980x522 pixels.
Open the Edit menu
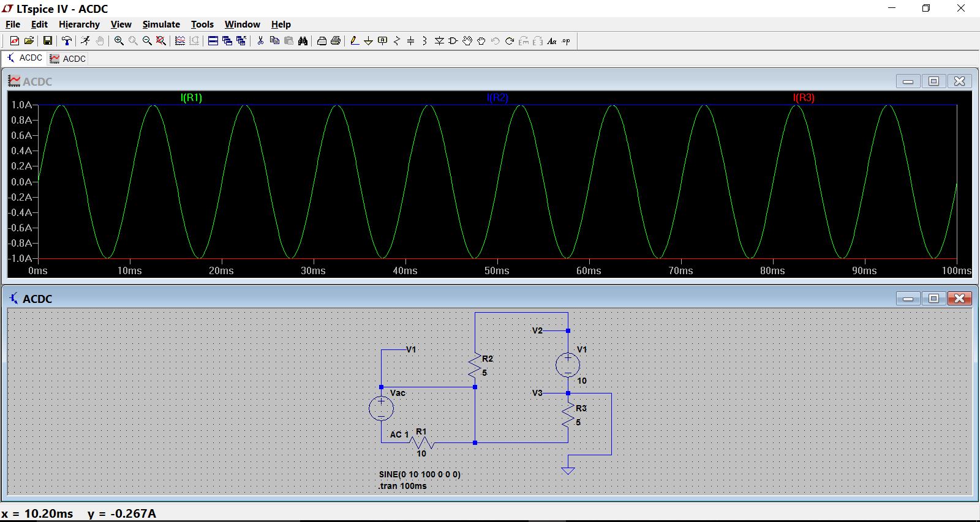[x=39, y=24]
